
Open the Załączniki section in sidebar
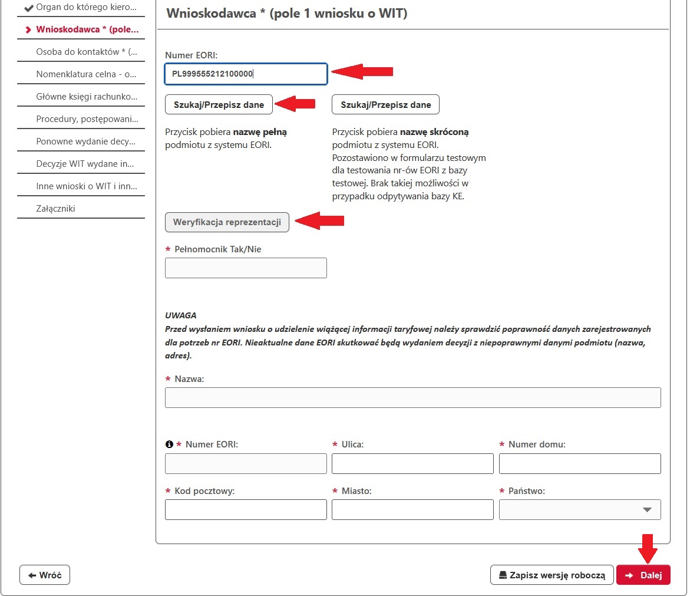[55, 209]
